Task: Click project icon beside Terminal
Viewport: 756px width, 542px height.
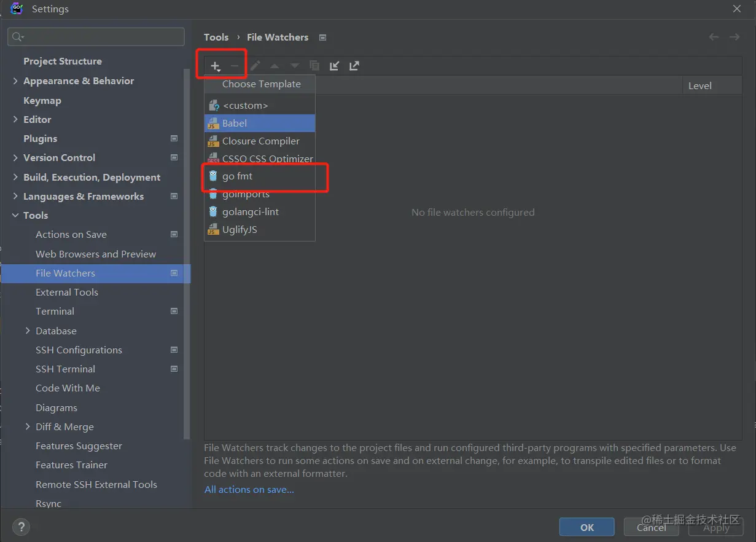Action: click(x=174, y=312)
